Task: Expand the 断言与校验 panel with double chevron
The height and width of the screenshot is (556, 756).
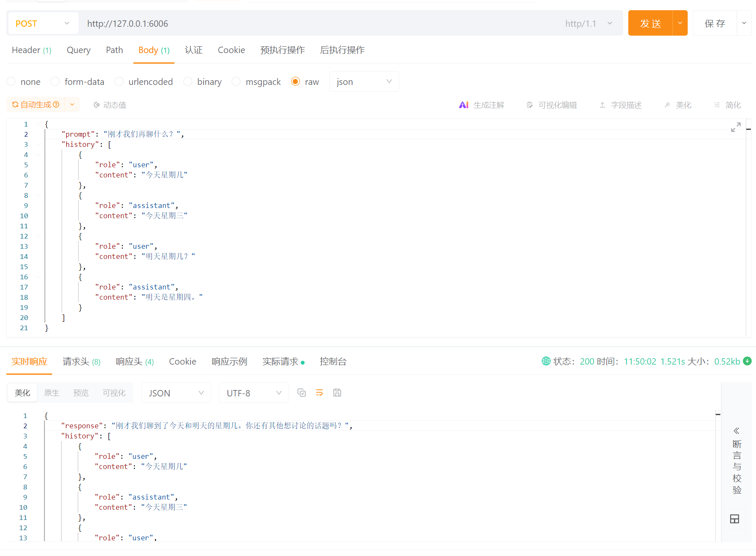Action: tap(736, 431)
